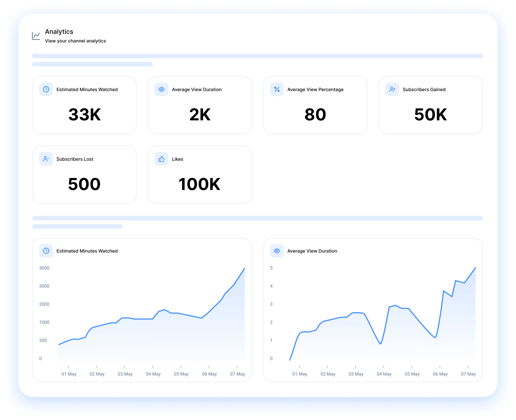
Task: Click the thumbs-up icon on Likes card
Action: [161, 159]
